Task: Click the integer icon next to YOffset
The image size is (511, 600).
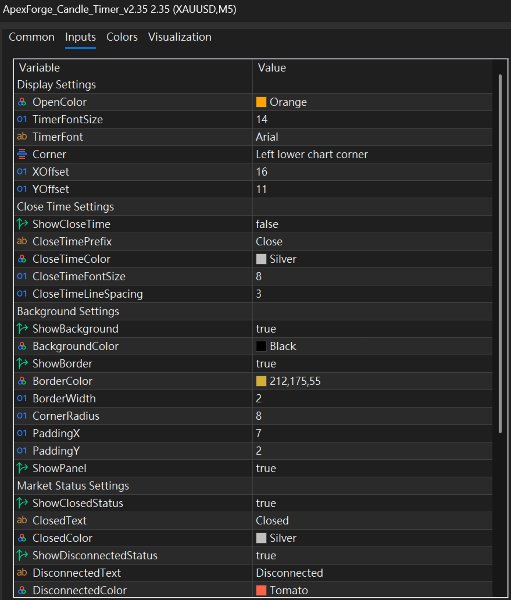Action: click(22, 189)
